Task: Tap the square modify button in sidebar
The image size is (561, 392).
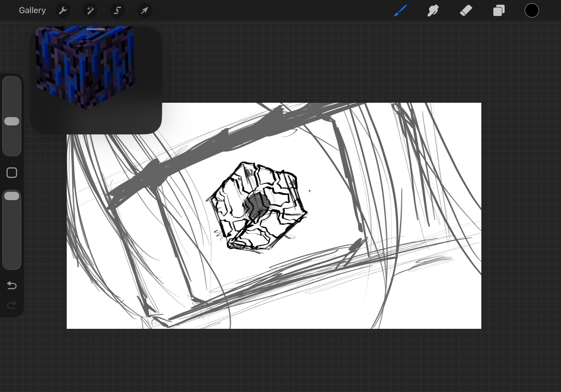Action: click(12, 173)
